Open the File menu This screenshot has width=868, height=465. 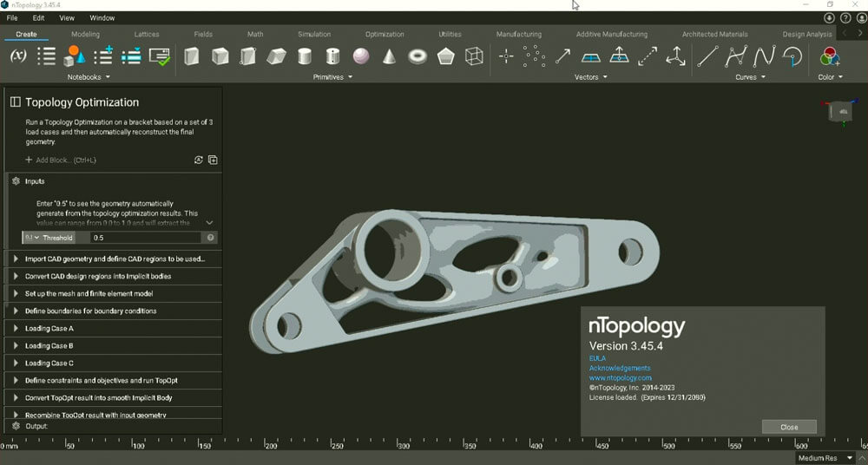pos(11,17)
